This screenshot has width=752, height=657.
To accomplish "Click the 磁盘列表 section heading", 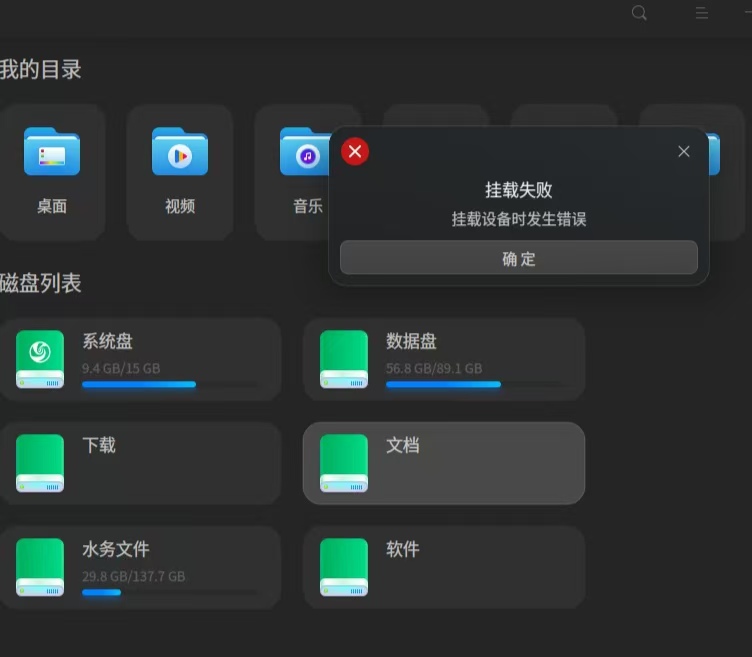I will click(x=40, y=283).
